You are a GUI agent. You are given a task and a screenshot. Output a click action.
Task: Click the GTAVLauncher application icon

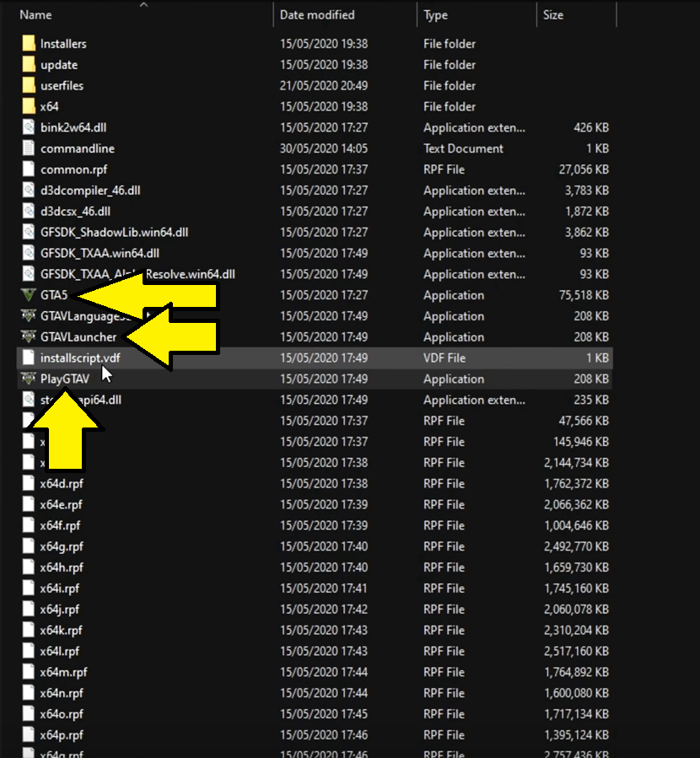tap(29, 336)
